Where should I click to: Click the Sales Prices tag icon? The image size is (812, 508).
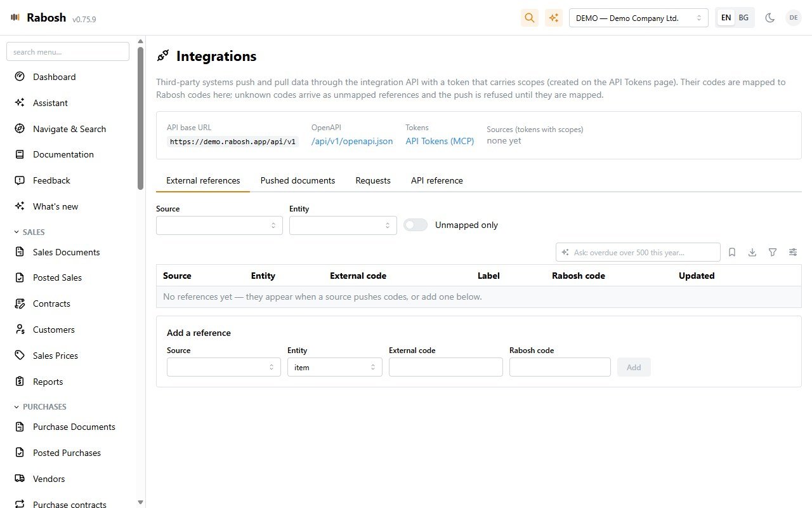point(20,356)
